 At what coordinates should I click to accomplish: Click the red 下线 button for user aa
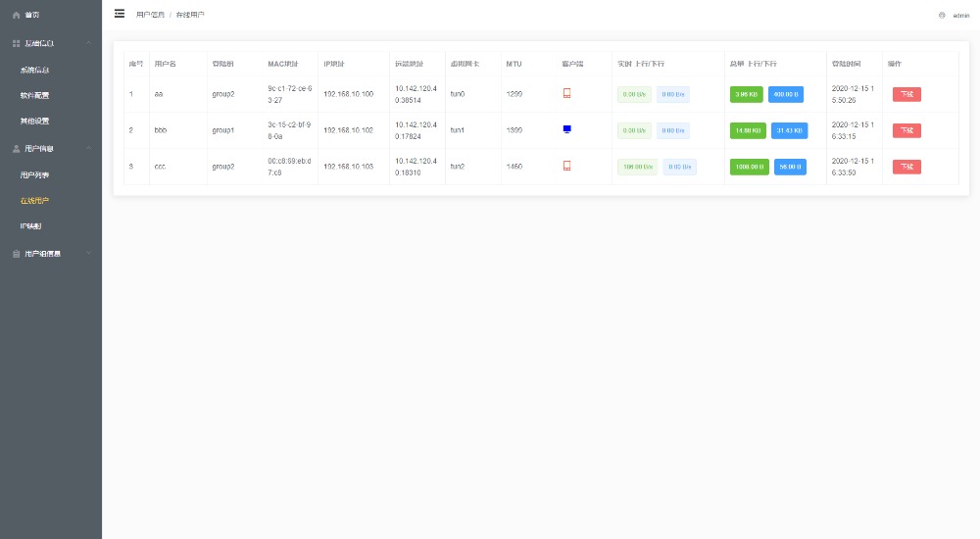(906, 94)
